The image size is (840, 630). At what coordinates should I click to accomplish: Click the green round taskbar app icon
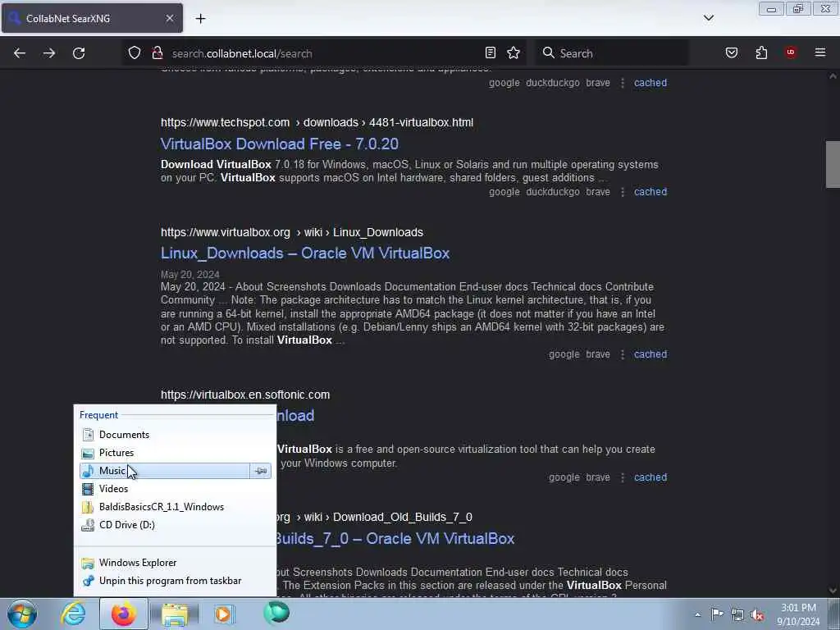coord(276,613)
